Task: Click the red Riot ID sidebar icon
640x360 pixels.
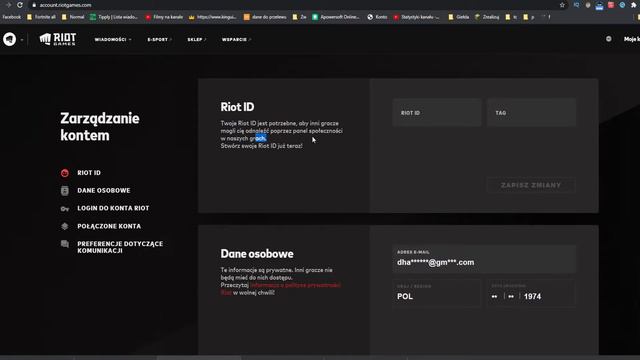Action: pos(64,173)
